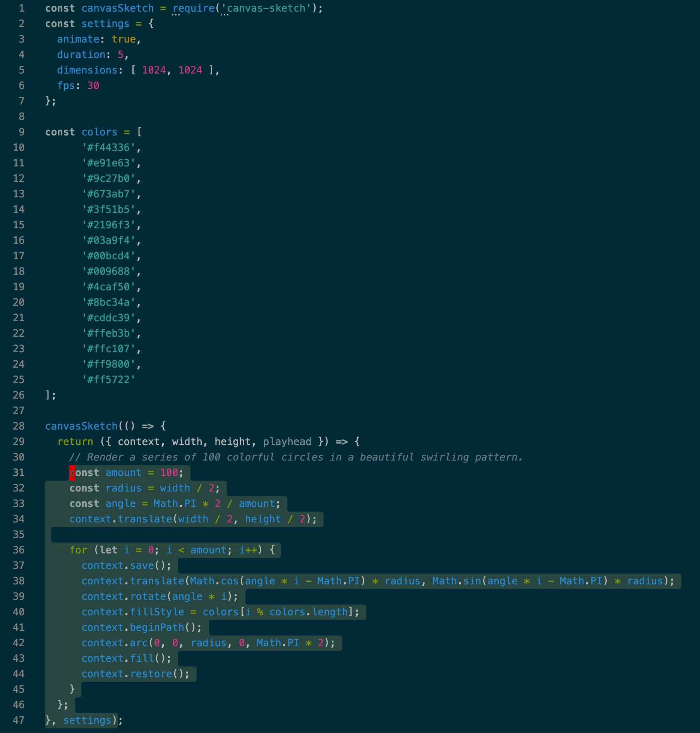
Task: Click the duration property name
Action: click(81, 55)
